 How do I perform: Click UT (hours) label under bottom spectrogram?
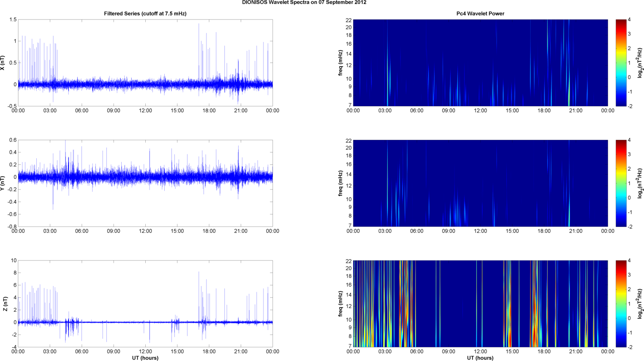480,358
